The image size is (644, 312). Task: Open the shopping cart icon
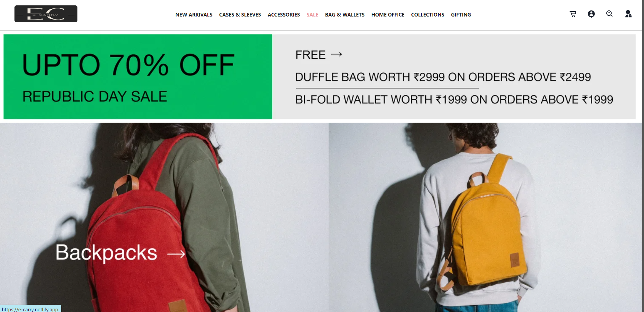click(x=573, y=14)
